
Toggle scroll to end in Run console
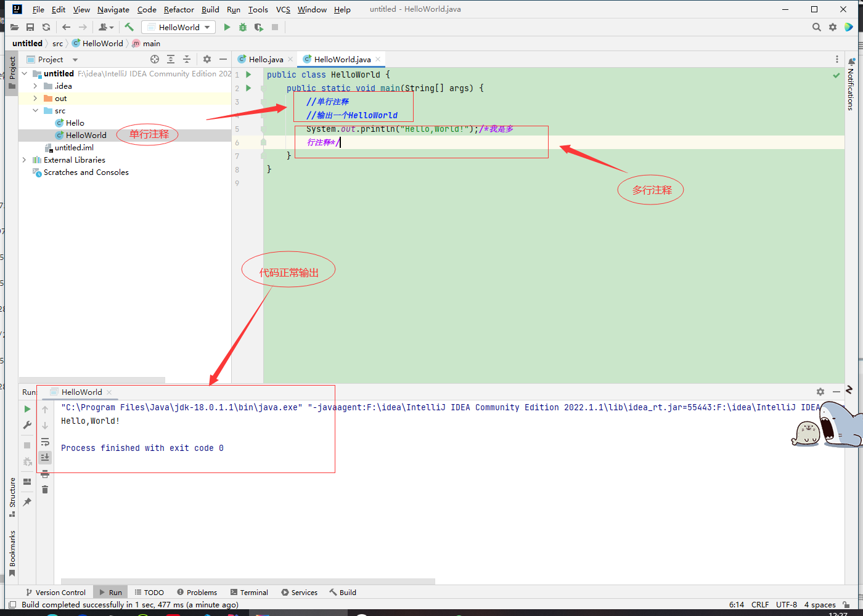point(45,457)
